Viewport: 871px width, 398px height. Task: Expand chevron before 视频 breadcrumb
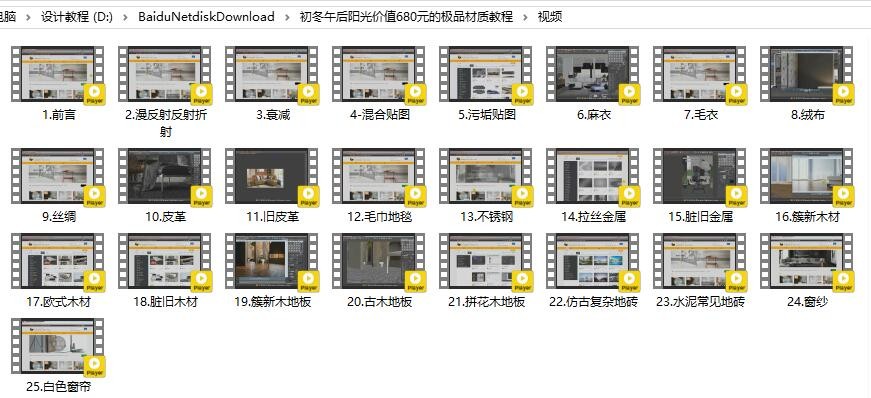click(x=525, y=17)
